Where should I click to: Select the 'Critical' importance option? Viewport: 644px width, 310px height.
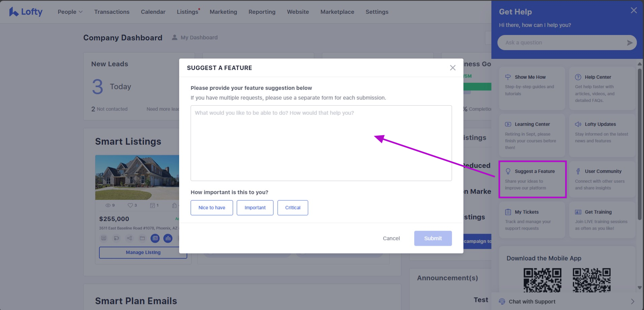point(293,208)
